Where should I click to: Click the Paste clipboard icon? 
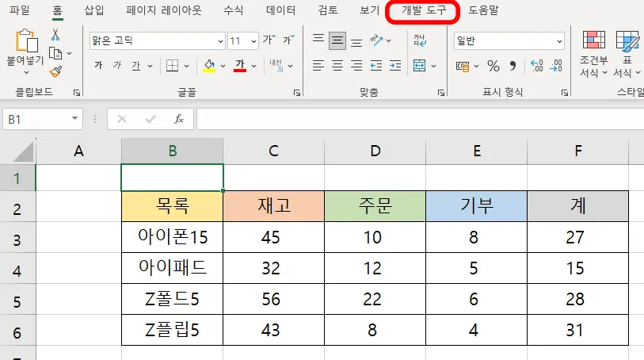coord(27,41)
